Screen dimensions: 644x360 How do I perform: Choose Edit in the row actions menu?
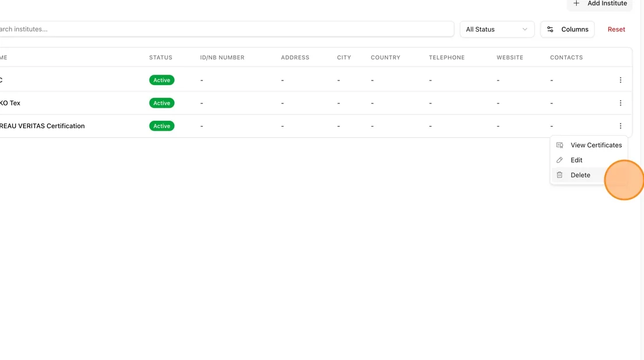tap(589, 160)
